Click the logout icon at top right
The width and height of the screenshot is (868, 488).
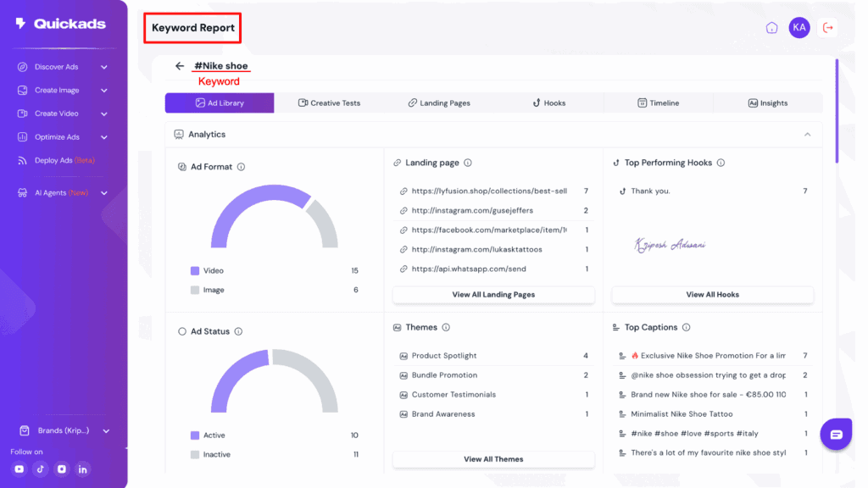pos(828,27)
